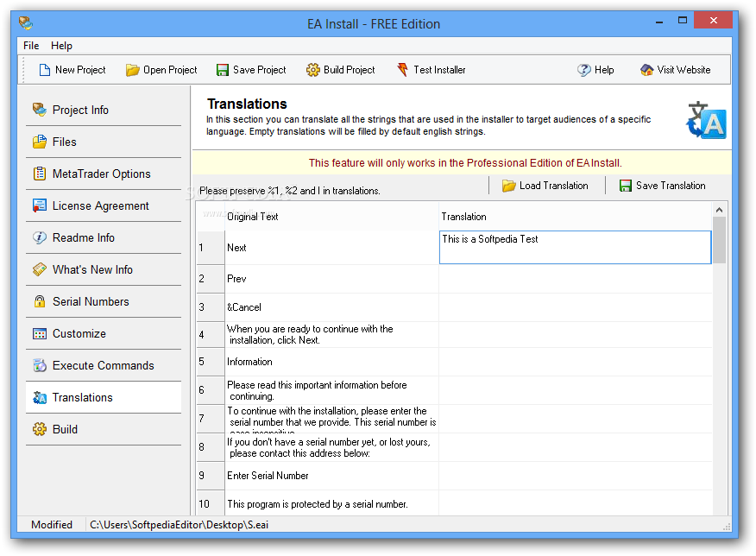Select the Serial Numbers section label
The height and width of the screenshot is (556, 756).
coord(91,301)
